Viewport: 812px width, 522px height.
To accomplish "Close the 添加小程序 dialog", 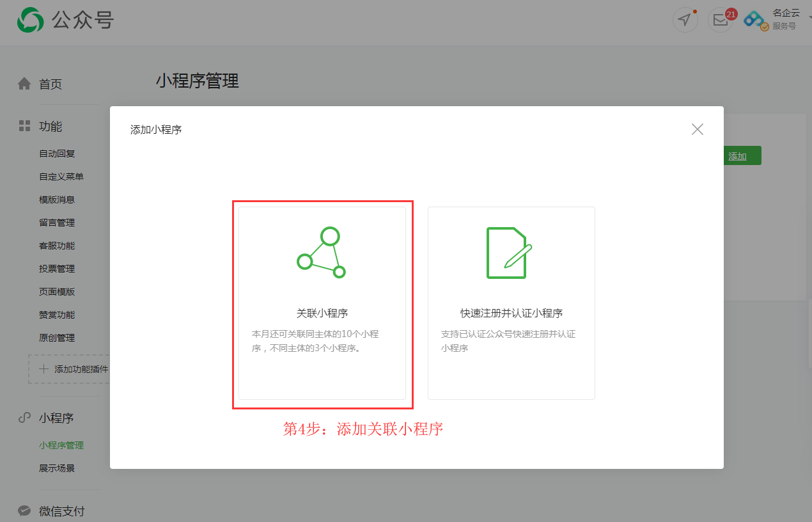I will [x=697, y=129].
